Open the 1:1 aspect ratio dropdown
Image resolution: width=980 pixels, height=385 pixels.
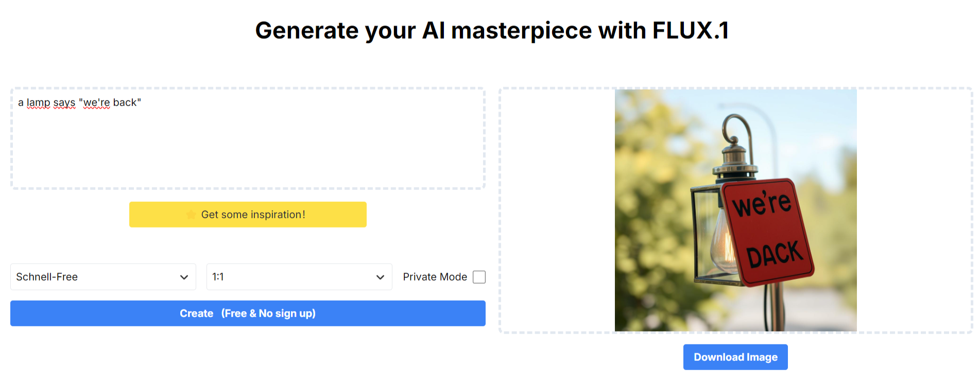click(299, 277)
